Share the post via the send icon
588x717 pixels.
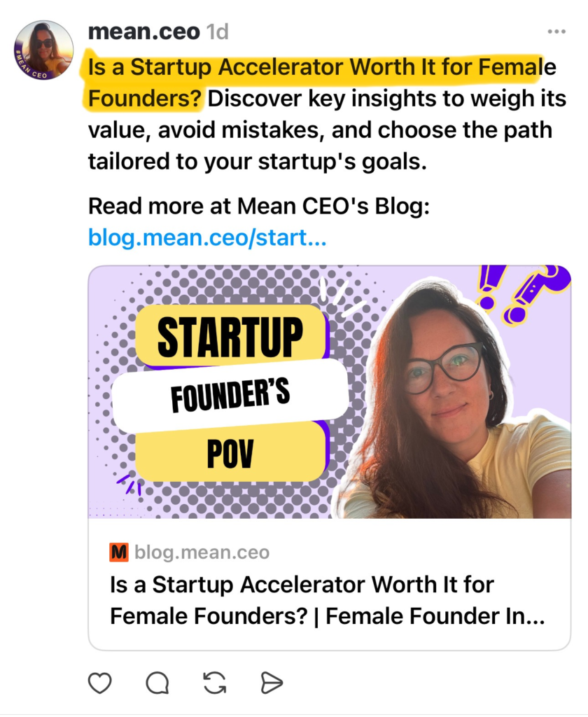click(x=273, y=683)
